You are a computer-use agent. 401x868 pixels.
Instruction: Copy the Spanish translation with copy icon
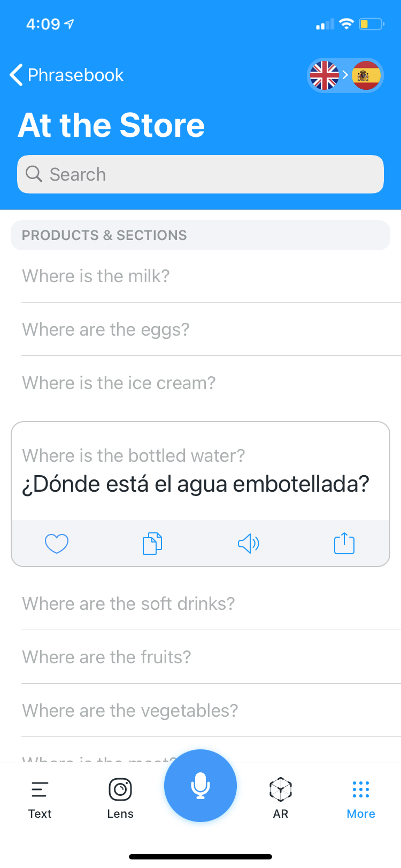pyautogui.click(x=152, y=544)
